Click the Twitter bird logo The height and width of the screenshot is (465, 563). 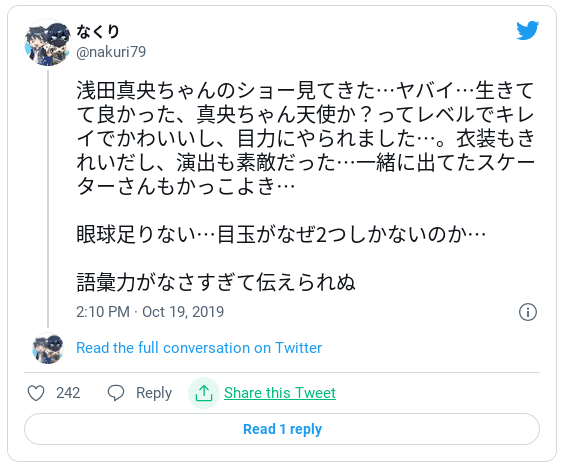pos(527,30)
